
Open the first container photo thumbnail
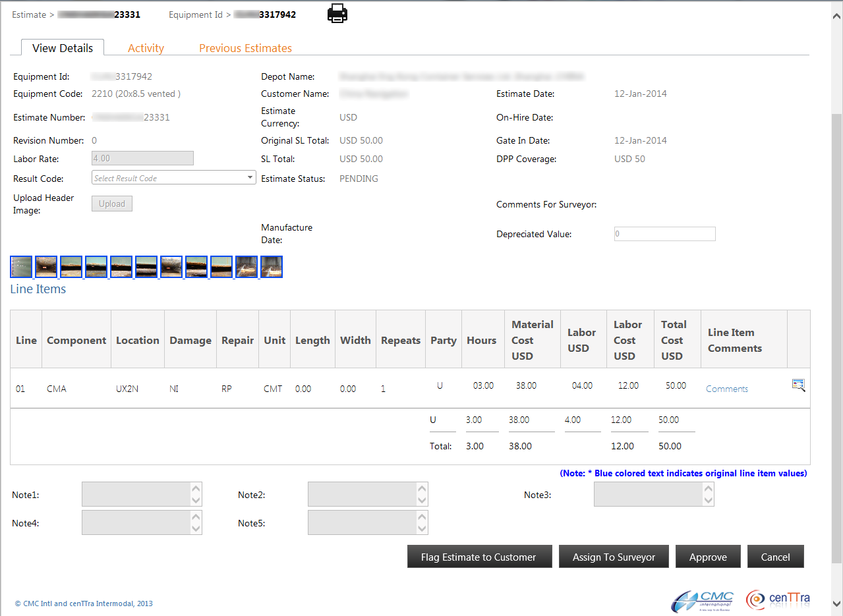(20, 266)
